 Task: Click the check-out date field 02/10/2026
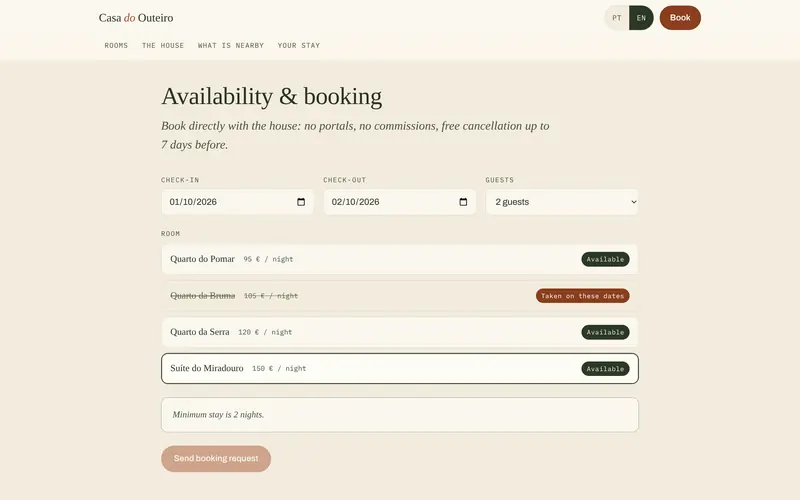point(400,202)
